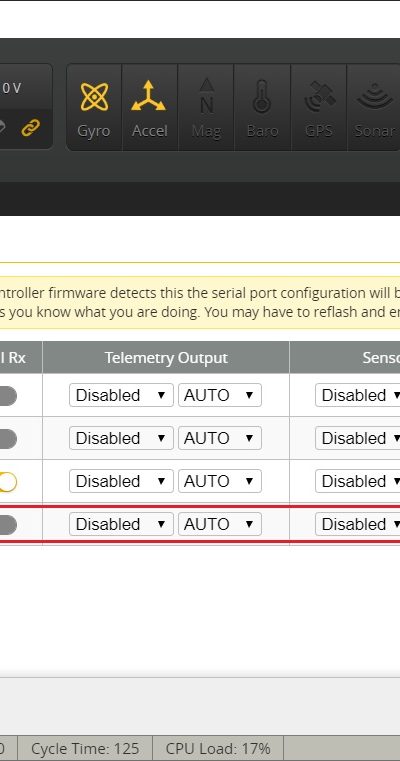This screenshot has height=761, width=400.
Task: Open third row Telemetry Output Disabled dropdown
Action: tap(121, 481)
